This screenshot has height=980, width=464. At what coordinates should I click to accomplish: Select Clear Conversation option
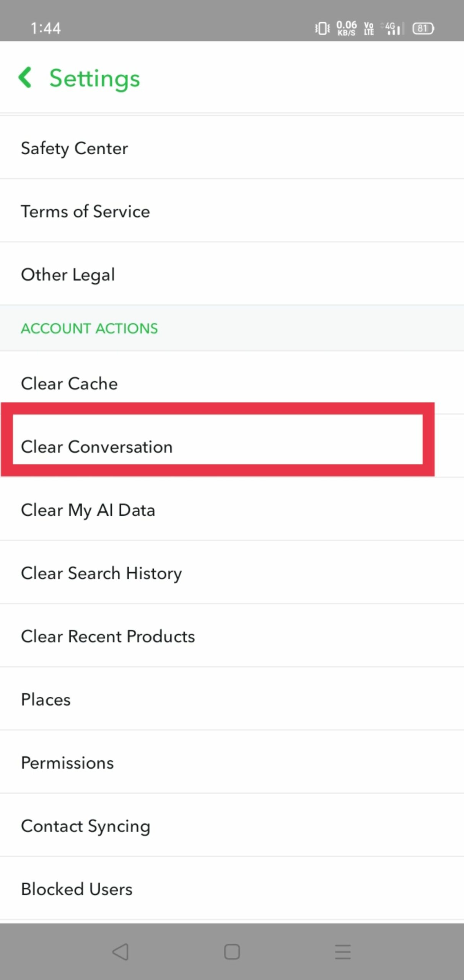coord(97,446)
